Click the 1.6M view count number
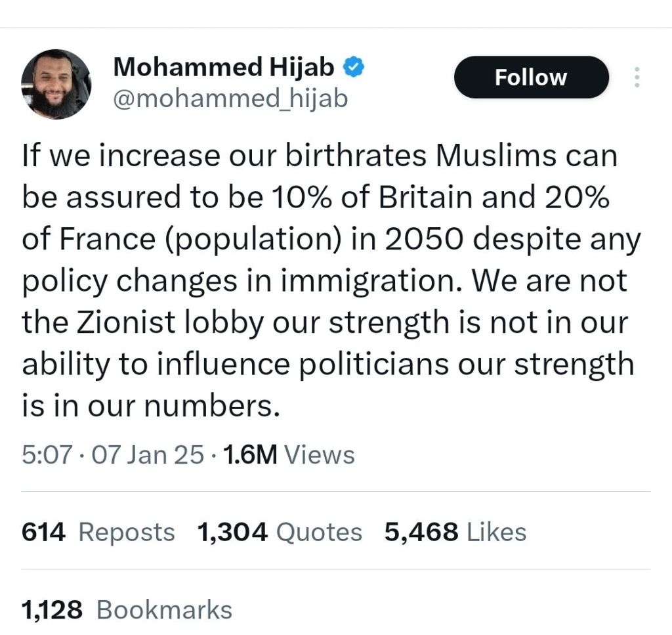 tap(251, 454)
